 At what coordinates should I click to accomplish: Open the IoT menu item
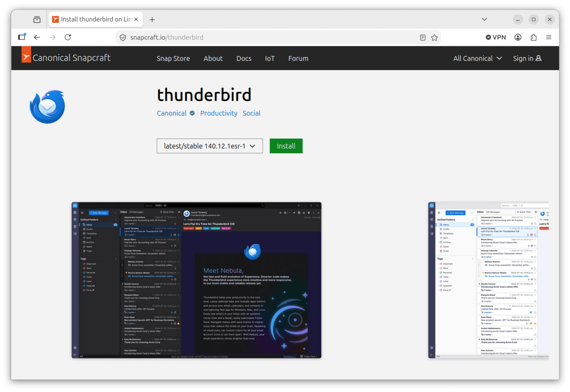(270, 58)
